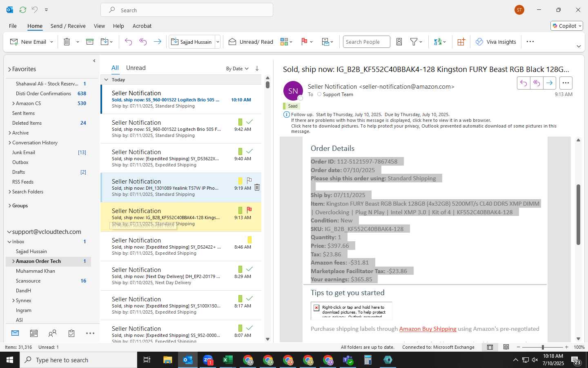Expand the Conversation History folder

tap(9, 143)
